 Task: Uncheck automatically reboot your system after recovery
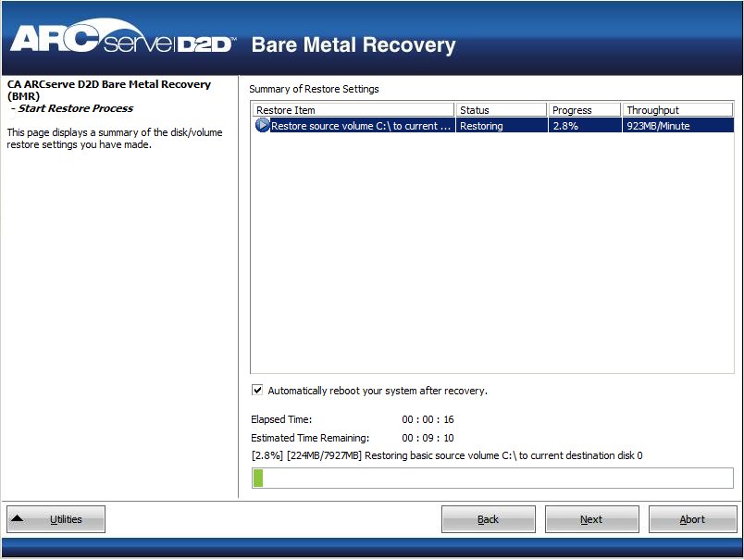[x=257, y=391]
